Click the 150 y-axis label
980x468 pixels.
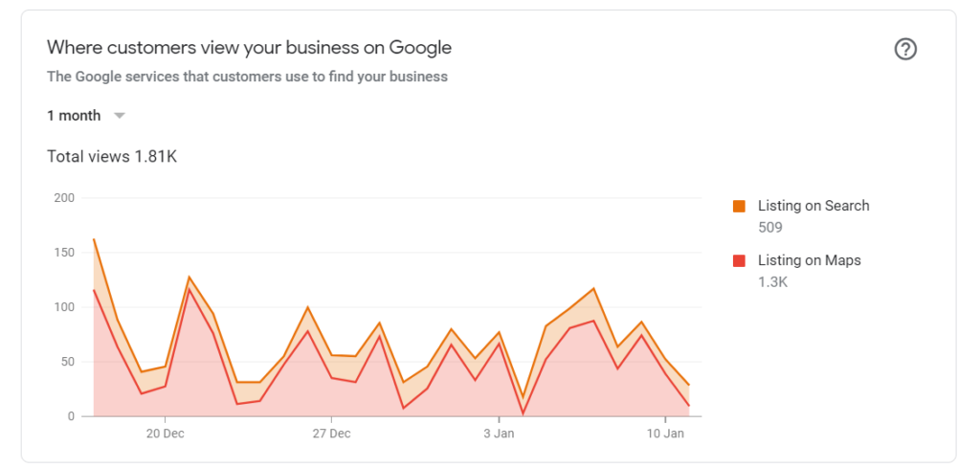tap(65, 253)
